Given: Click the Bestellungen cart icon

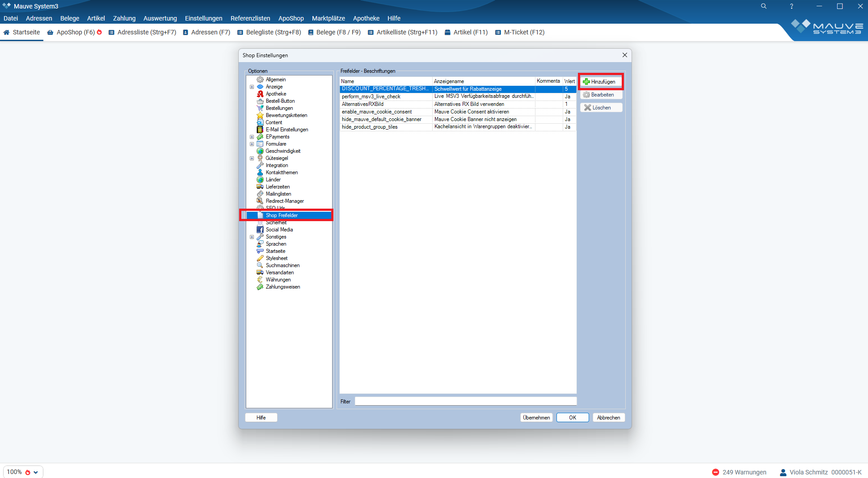Looking at the screenshot, I should pos(260,108).
